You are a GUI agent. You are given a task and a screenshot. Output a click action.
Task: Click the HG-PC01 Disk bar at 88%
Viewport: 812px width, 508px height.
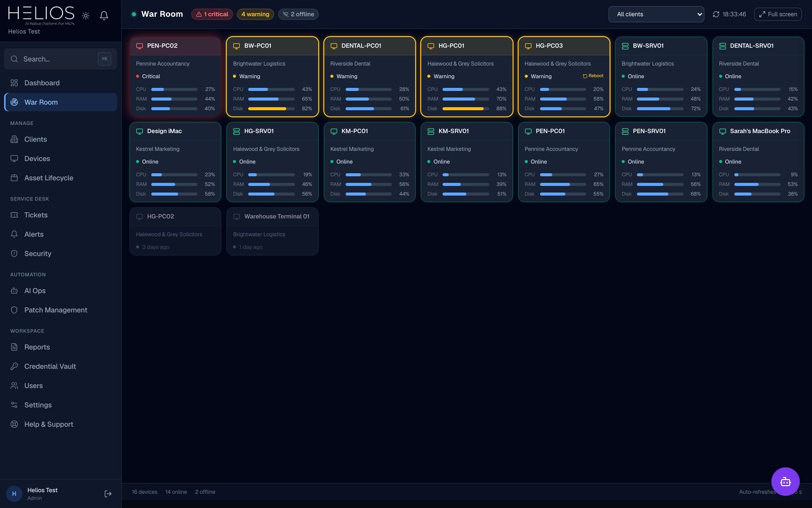click(466, 109)
